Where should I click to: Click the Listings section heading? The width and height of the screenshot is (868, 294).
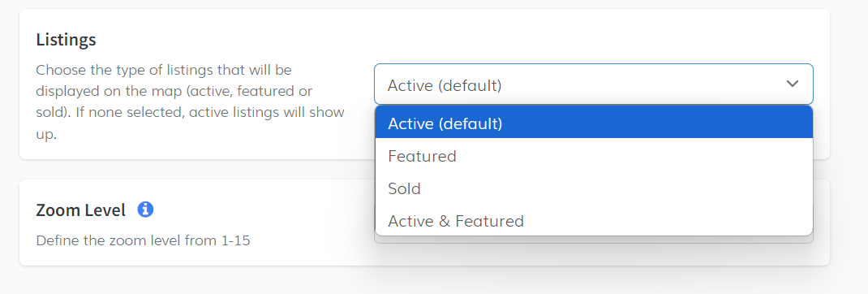coord(66,39)
